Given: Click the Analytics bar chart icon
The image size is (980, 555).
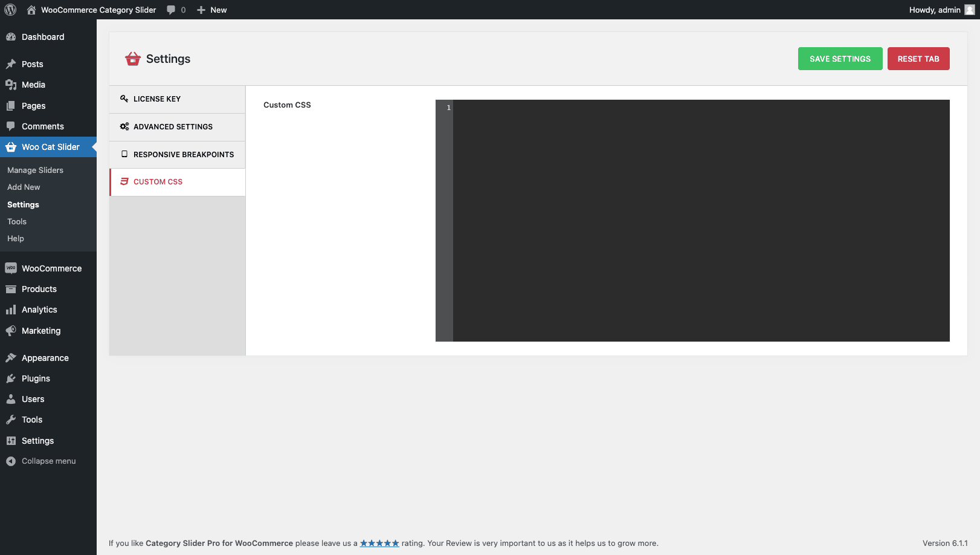Looking at the screenshot, I should point(11,310).
